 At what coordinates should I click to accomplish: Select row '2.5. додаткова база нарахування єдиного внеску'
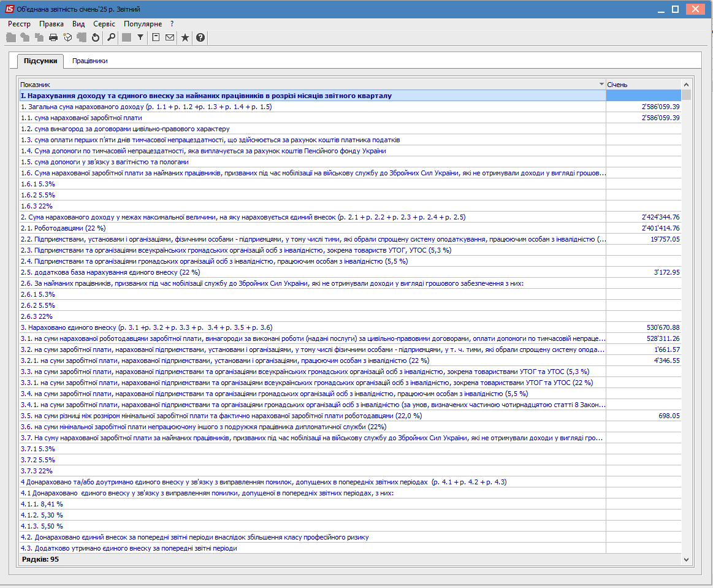coord(350,272)
